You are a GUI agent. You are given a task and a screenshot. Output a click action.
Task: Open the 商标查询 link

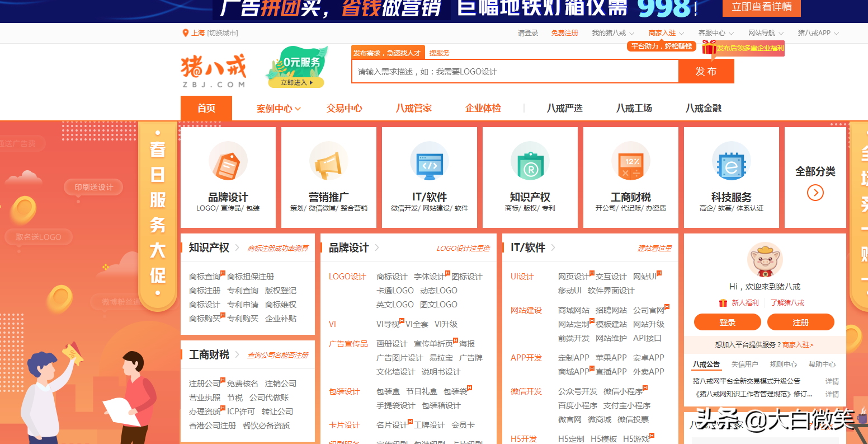[205, 277]
